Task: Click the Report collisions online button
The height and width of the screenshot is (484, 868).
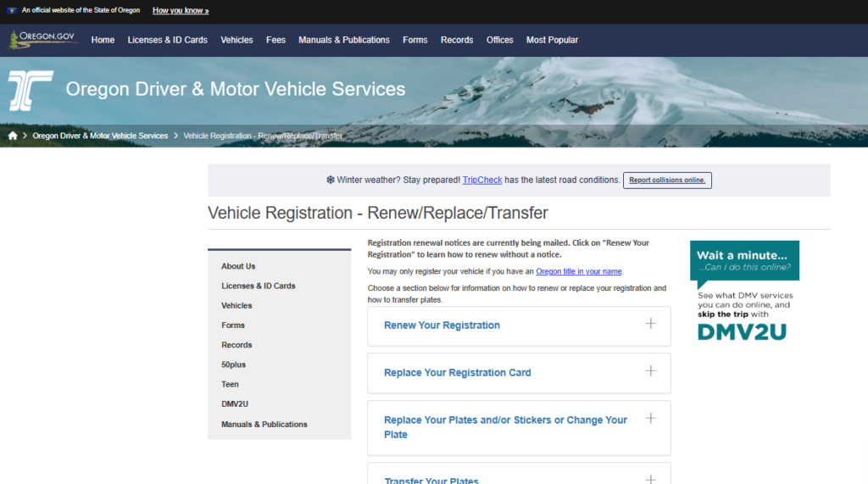Action: coord(667,180)
